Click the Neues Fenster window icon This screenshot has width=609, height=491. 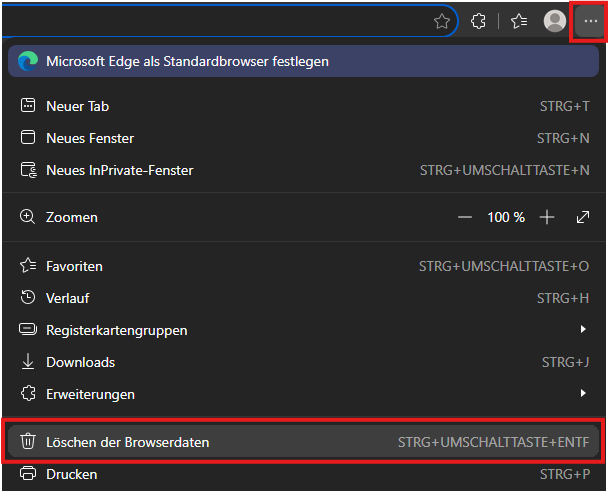click(x=28, y=137)
